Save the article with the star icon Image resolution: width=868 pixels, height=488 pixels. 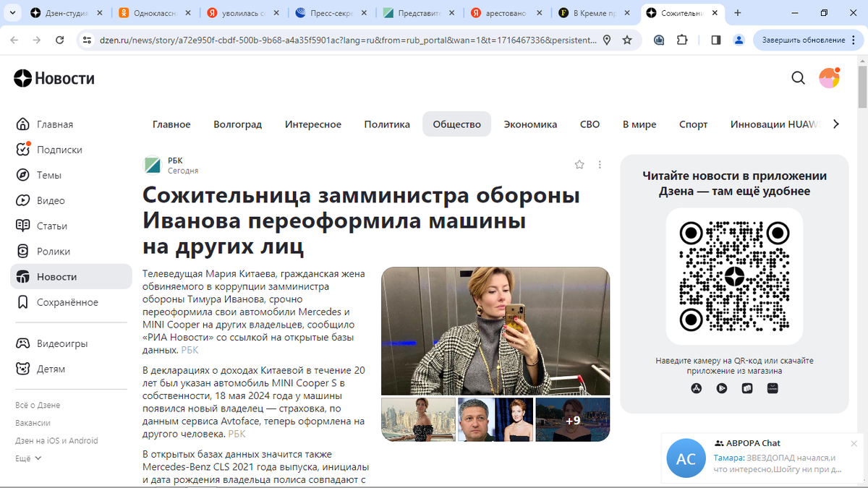(579, 165)
